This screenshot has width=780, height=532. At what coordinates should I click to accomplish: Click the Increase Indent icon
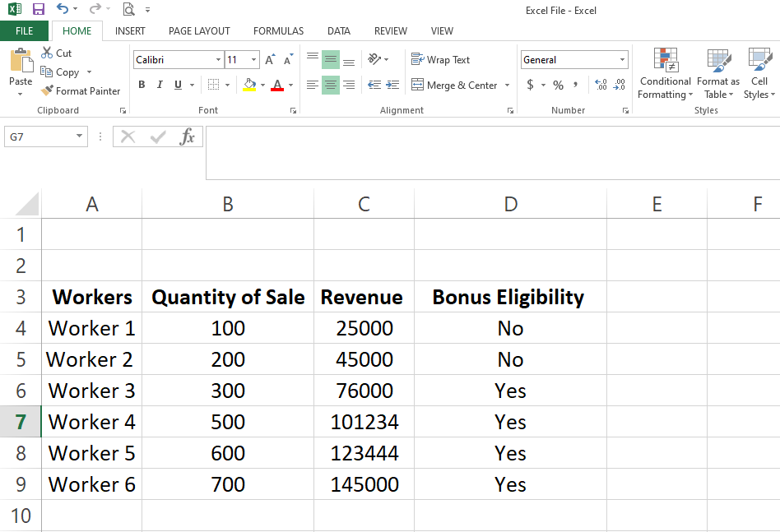[392, 85]
